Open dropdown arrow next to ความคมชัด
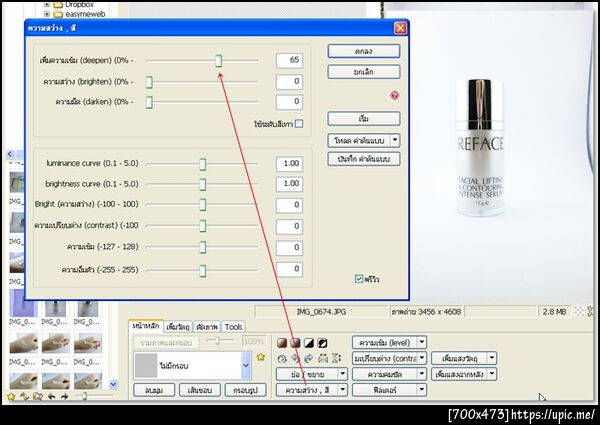 [x=422, y=374]
